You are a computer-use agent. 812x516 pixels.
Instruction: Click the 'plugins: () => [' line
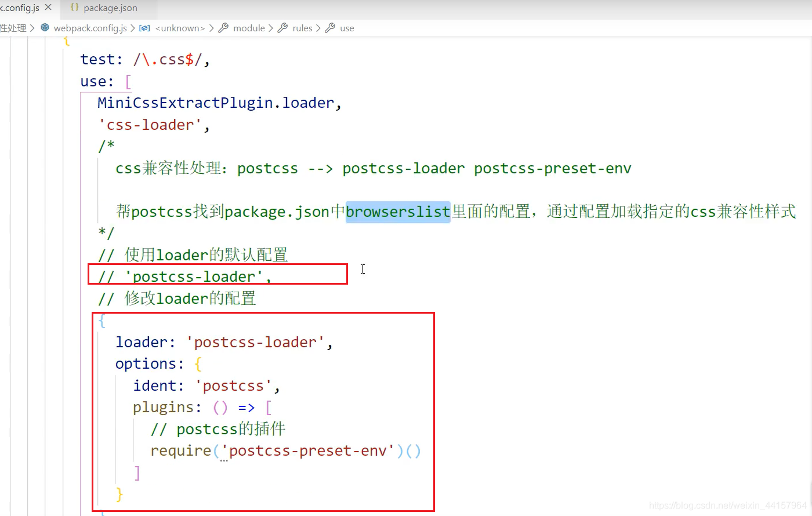[x=203, y=408]
